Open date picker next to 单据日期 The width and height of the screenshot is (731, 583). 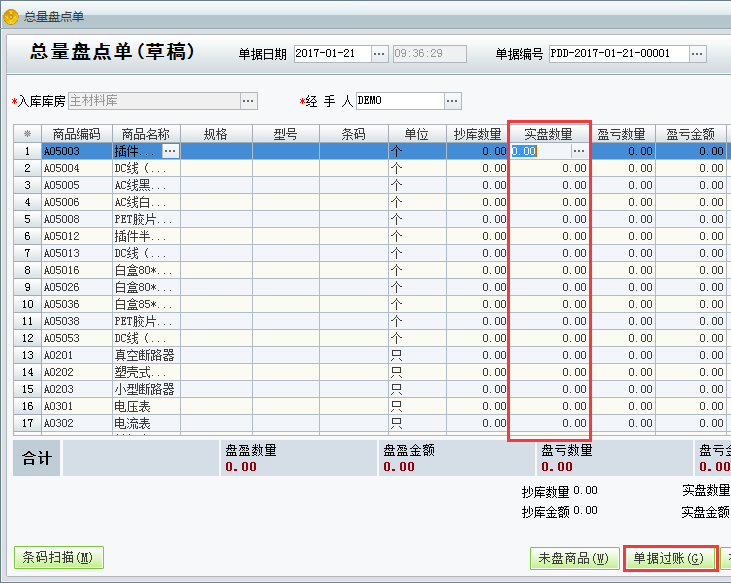[379, 54]
